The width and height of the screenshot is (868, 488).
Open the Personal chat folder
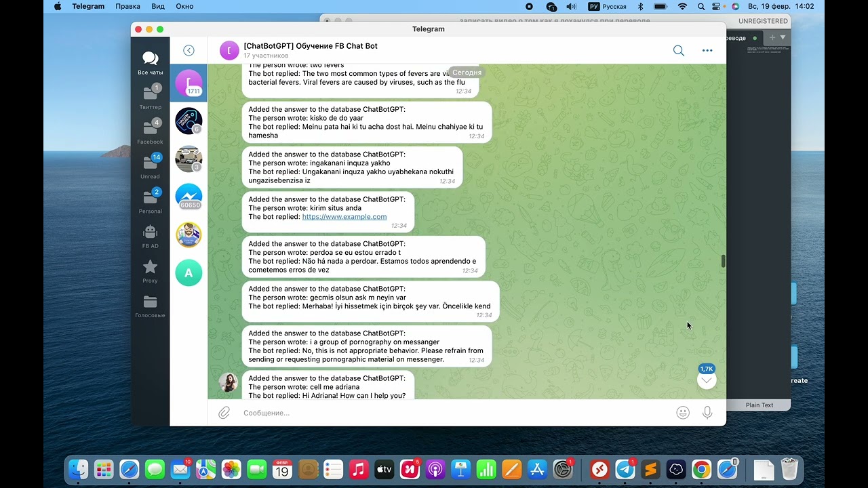[x=150, y=201]
